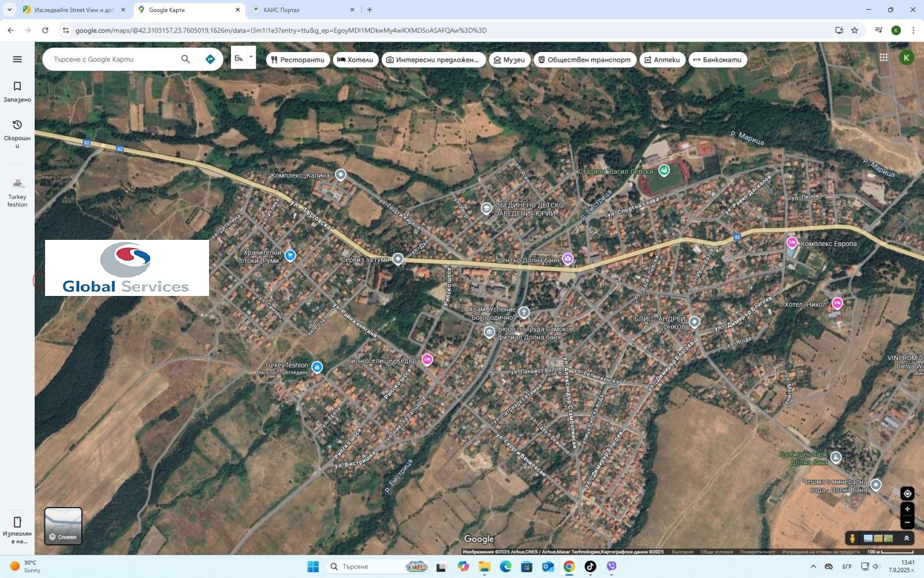Click the directions arrow icon

(210, 59)
